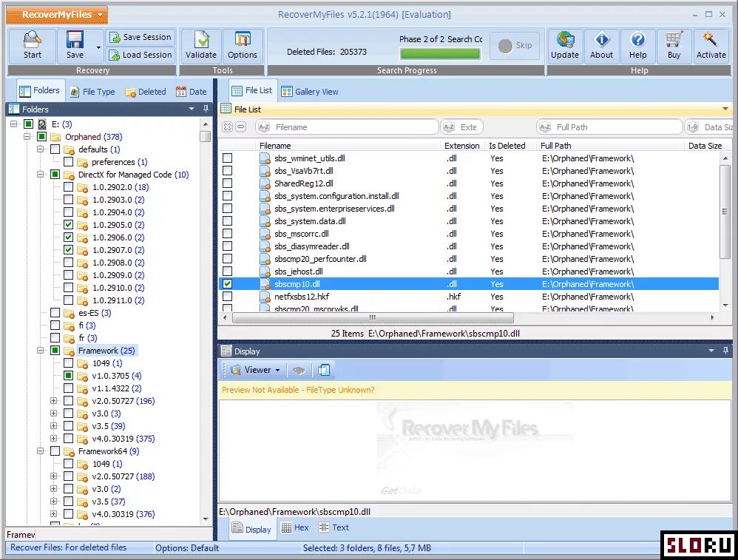Click the Save floppy disk icon
The height and width of the screenshot is (560, 738).
coord(75,40)
